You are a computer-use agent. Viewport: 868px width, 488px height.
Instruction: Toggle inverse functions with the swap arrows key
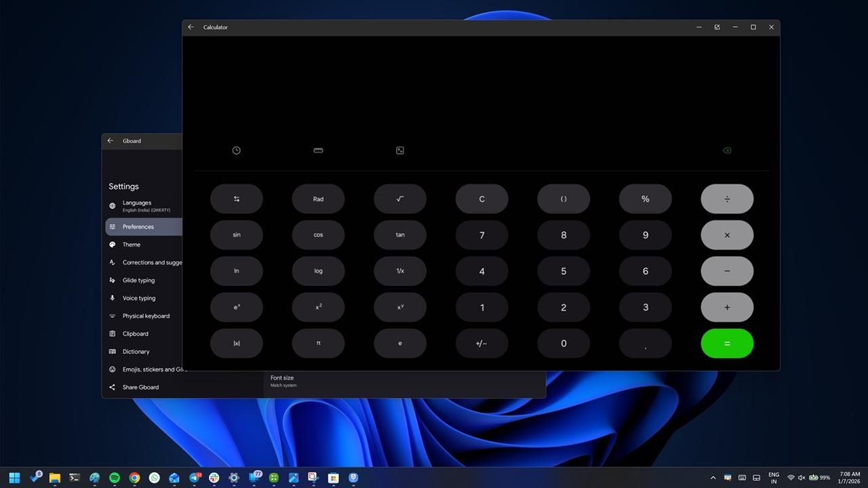(236, 199)
